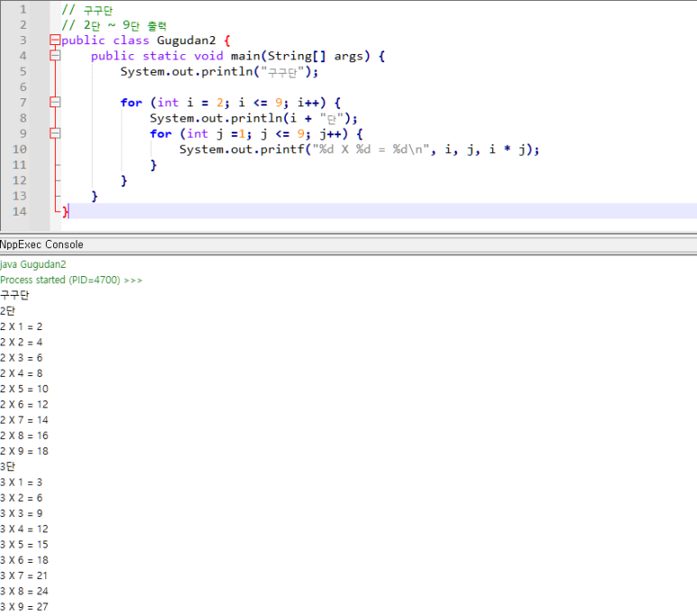
Task: Click 'Process started (PID=4700)' console line
Action: pyautogui.click(x=71, y=280)
